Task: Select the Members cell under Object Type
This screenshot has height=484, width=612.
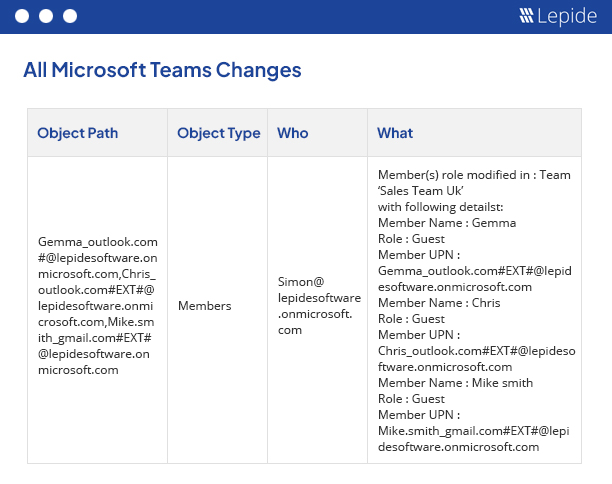Action: 205,306
